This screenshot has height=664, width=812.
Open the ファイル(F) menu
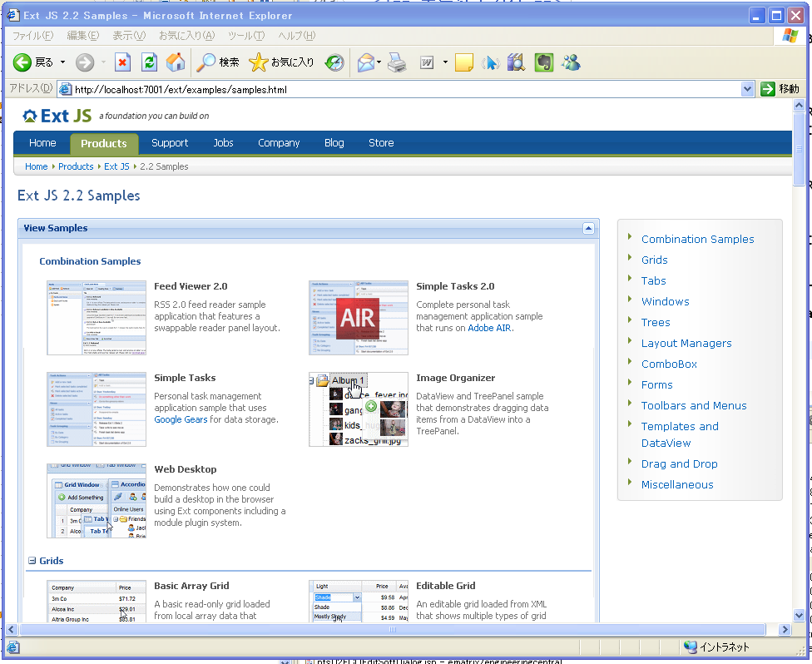(32, 35)
